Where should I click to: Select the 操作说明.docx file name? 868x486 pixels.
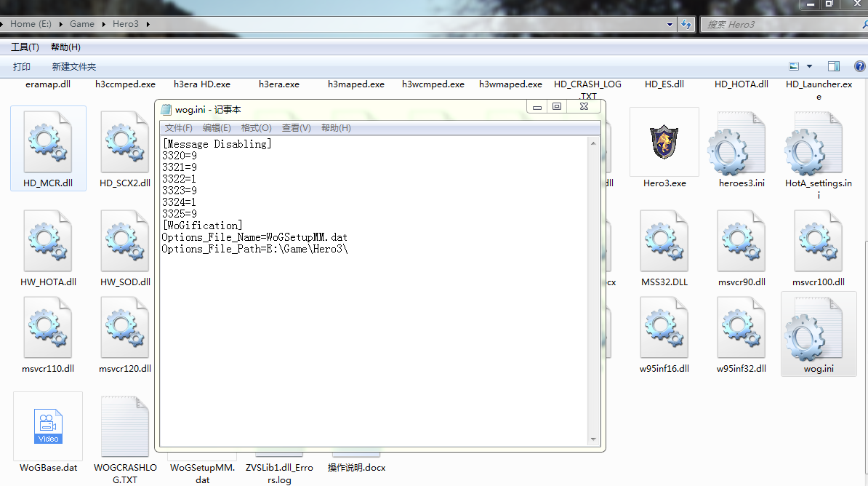(356, 468)
